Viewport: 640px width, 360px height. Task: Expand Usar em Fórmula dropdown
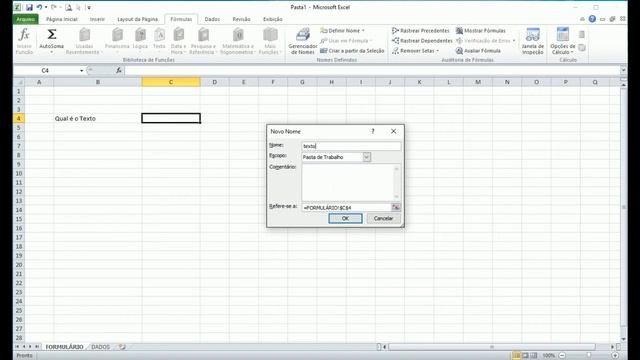tap(371, 41)
